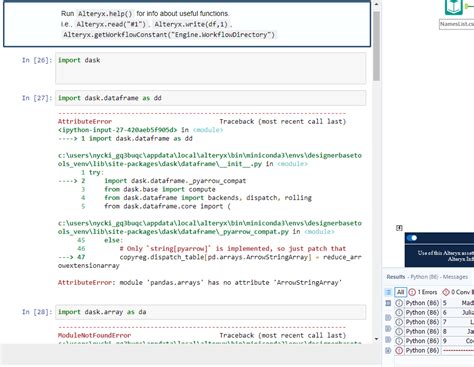Click info icon on Python (86) row 9

click(x=399, y=341)
